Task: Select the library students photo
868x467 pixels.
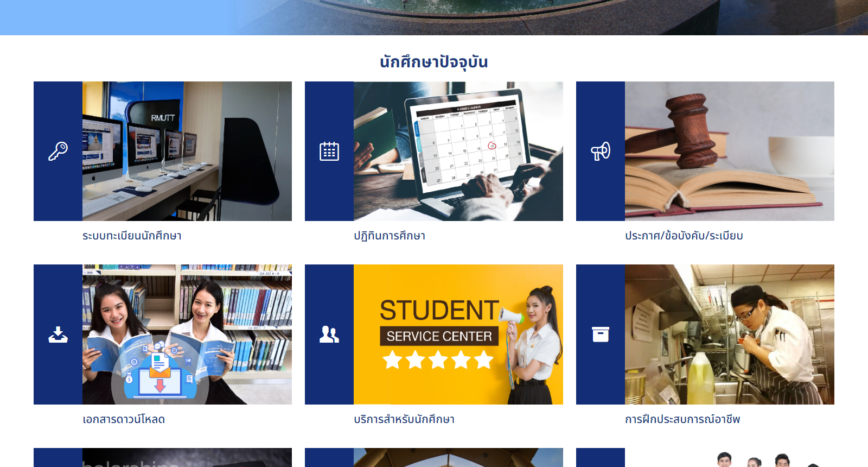Action: pos(187,335)
